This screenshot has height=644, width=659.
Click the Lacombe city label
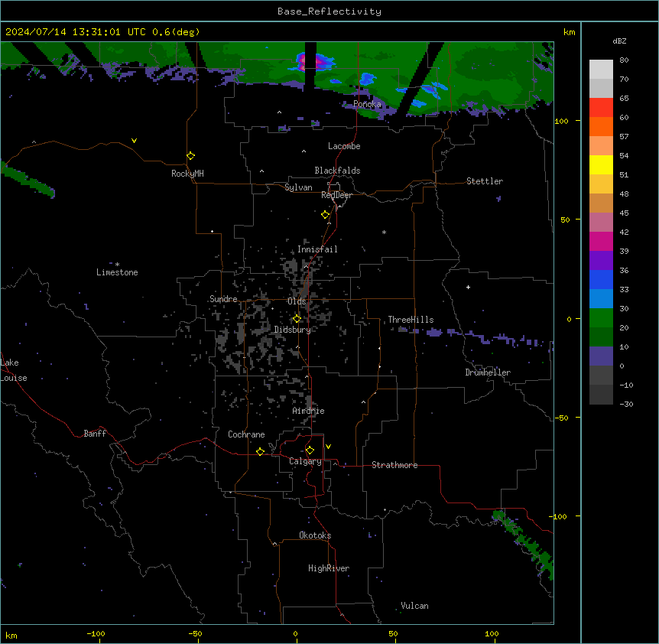click(344, 146)
